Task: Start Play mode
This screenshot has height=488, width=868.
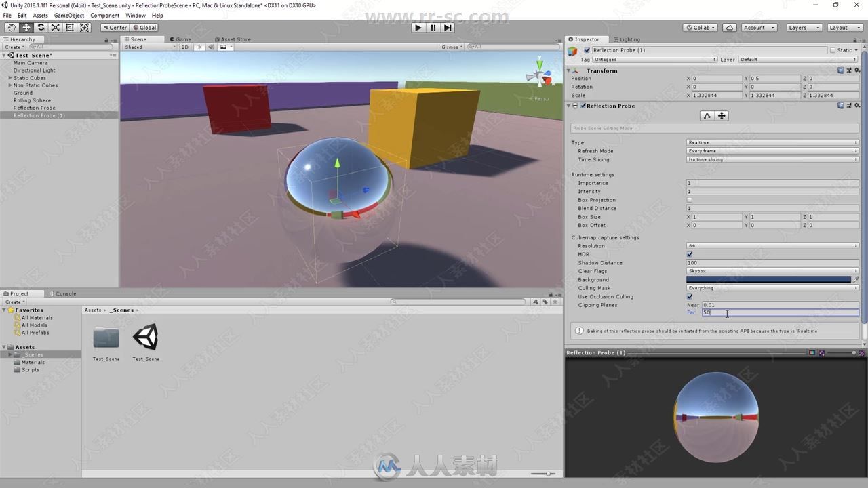Action: point(418,28)
